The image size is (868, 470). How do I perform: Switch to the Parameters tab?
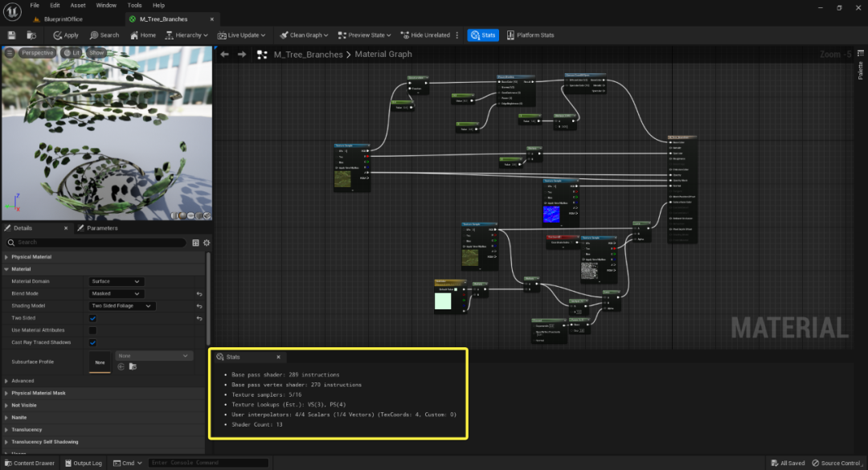click(97, 228)
